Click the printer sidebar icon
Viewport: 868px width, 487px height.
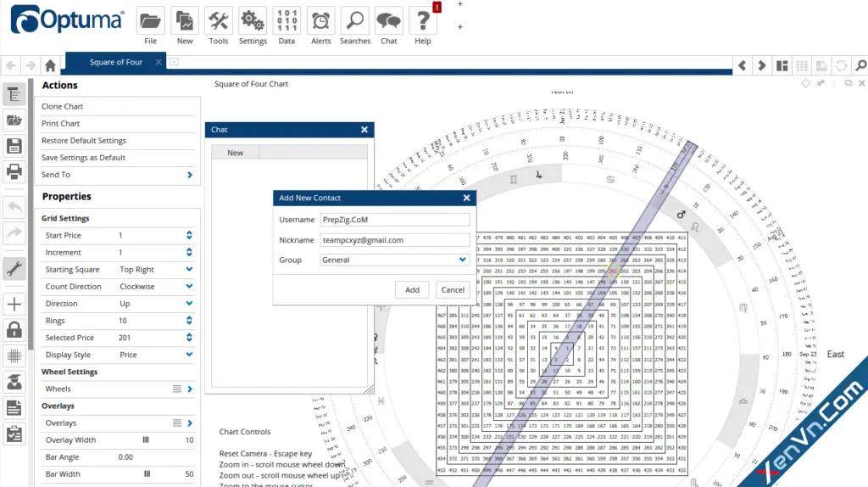tap(14, 171)
